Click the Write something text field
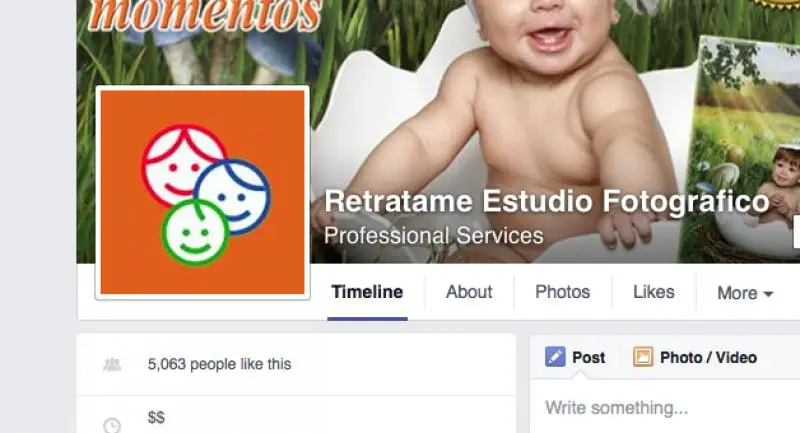Image resolution: width=800 pixels, height=433 pixels. click(665, 408)
